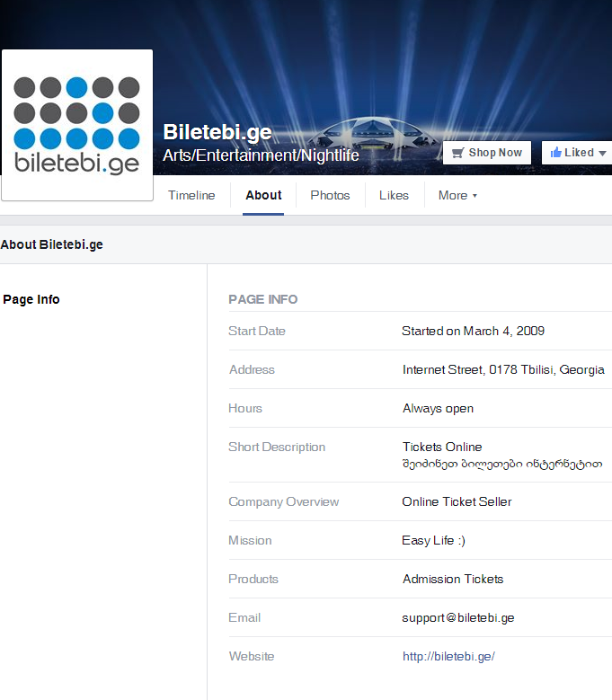Image resolution: width=612 pixels, height=700 pixels.
Task: Click the Shop Now button
Action: tap(486, 153)
